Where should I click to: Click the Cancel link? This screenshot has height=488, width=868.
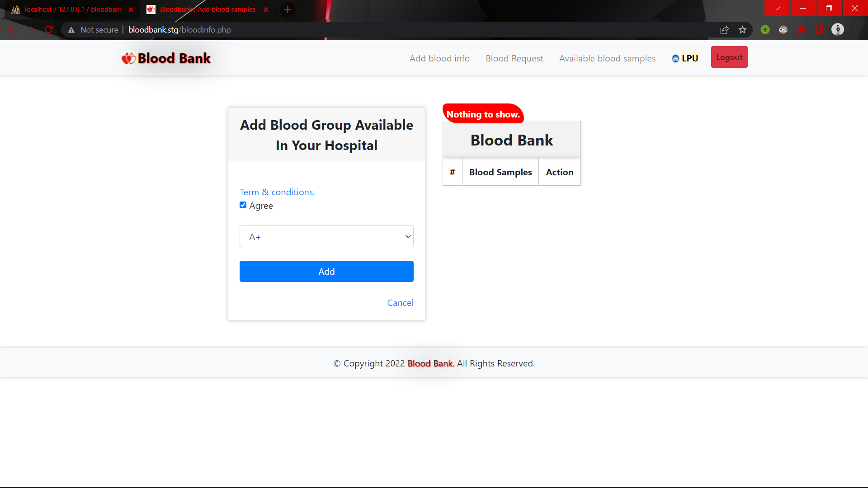pyautogui.click(x=400, y=303)
